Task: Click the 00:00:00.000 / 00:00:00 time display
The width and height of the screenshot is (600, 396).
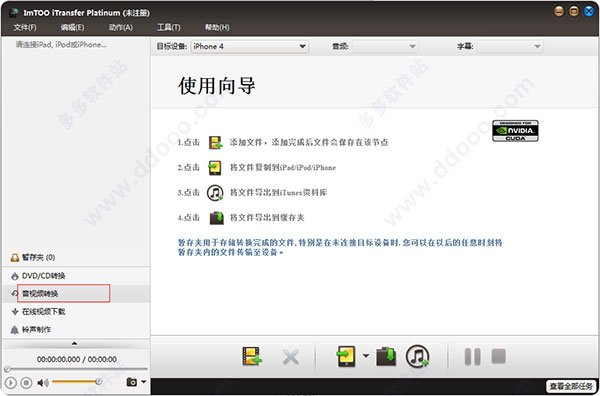Action: [77, 359]
